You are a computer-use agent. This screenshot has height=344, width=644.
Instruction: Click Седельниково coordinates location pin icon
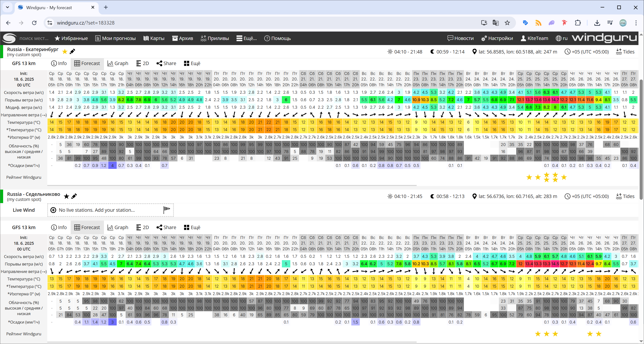point(474,196)
